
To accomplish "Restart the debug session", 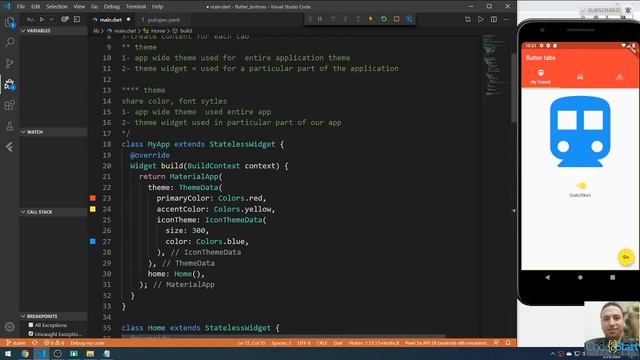I will click(384, 19).
